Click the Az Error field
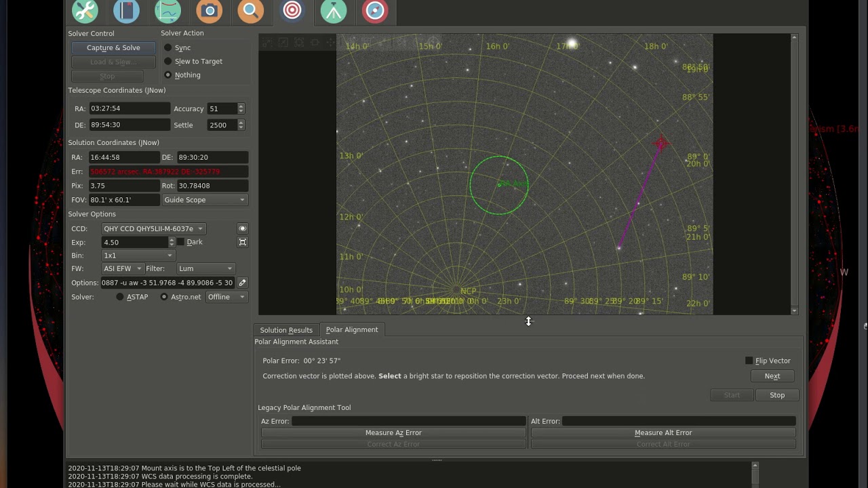This screenshot has height=488, width=868. 409,421
